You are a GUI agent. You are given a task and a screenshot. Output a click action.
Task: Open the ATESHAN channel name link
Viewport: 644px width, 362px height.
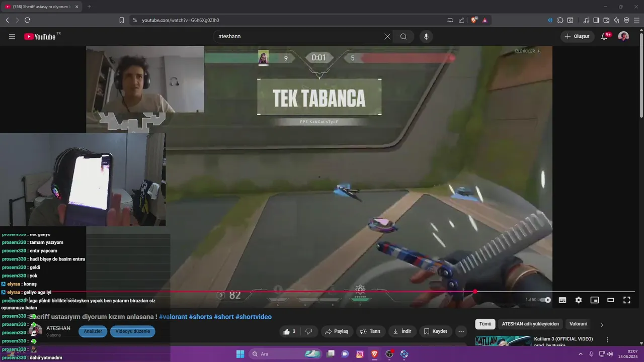coord(58,328)
